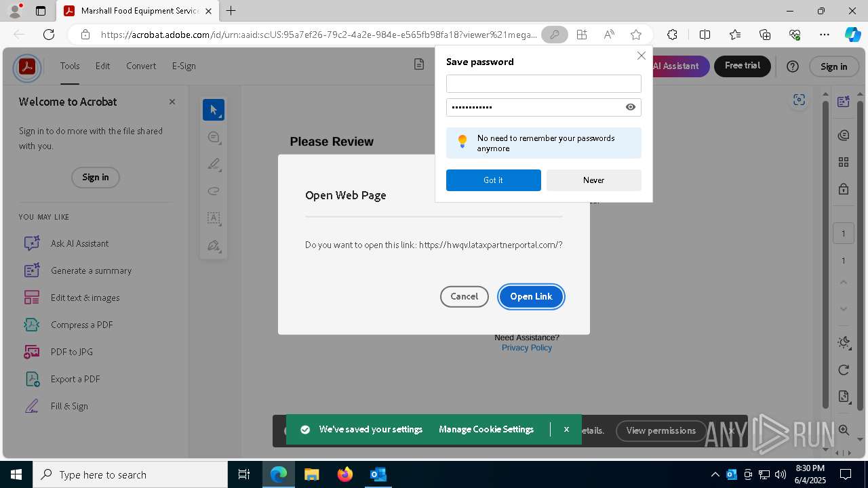Click the username field in Save password

click(x=544, y=84)
